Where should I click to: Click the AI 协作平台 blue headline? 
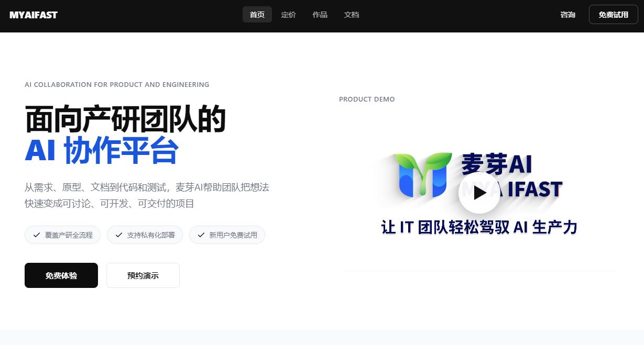tap(102, 151)
